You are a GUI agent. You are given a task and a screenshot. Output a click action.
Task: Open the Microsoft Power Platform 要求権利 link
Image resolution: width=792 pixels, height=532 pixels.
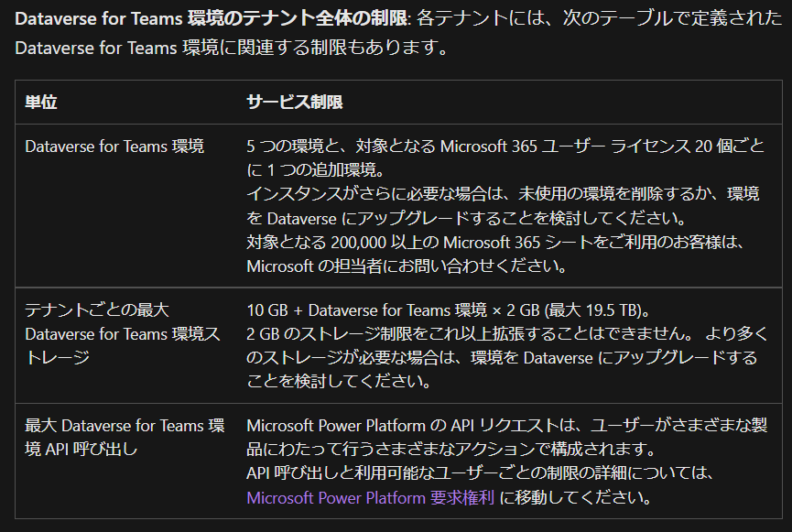click(x=370, y=497)
